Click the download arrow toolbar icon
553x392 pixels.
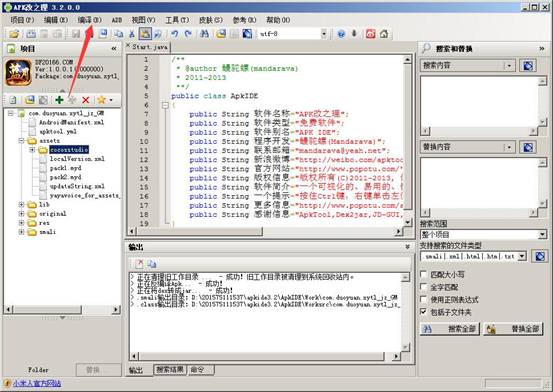(354, 34)
